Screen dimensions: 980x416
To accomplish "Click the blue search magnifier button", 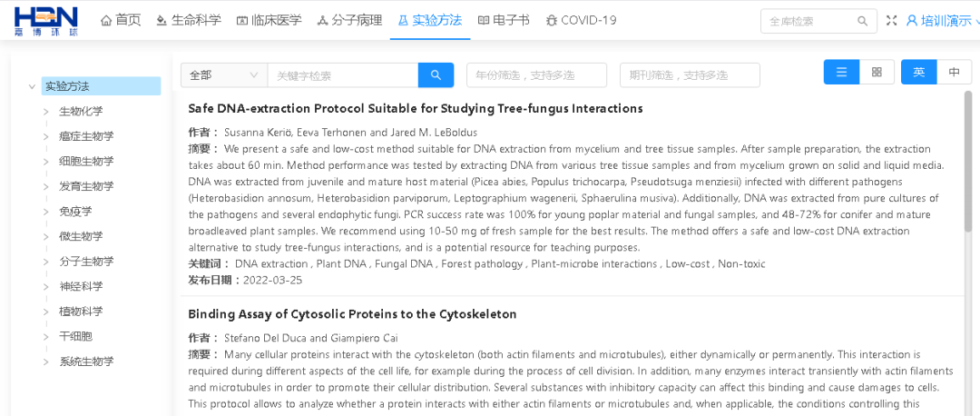I will (x=436, y=75).
